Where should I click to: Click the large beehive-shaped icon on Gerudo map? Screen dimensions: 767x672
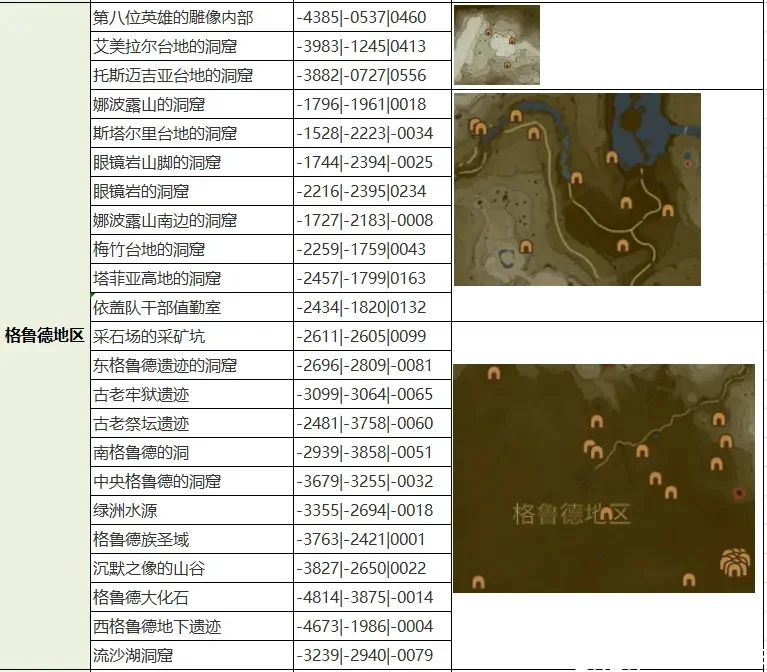[736, 564]
